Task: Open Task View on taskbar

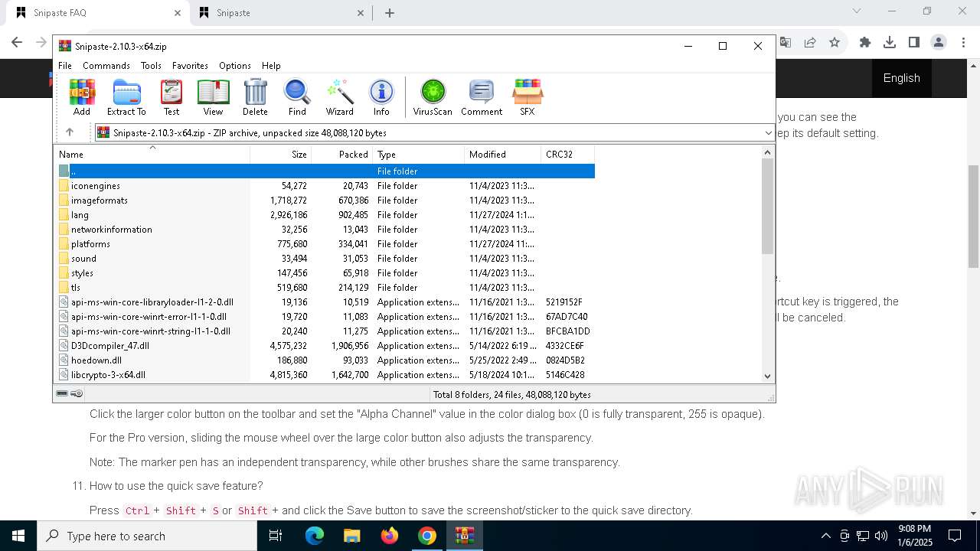Action: 276,536
